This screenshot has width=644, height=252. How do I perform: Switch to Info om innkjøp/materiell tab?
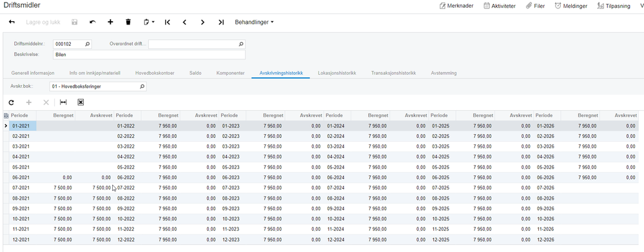[x=95, y=73]
